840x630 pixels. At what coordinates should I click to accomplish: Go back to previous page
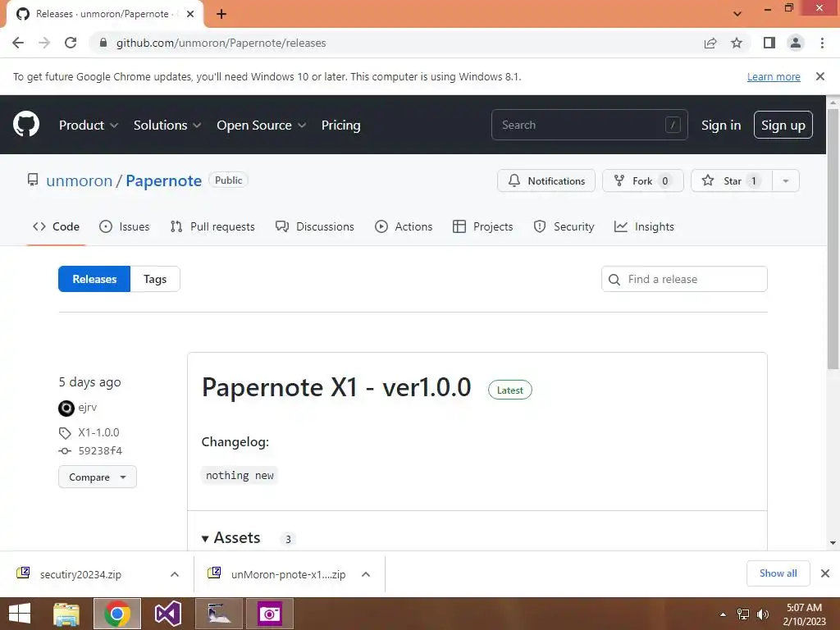[18, 43]
